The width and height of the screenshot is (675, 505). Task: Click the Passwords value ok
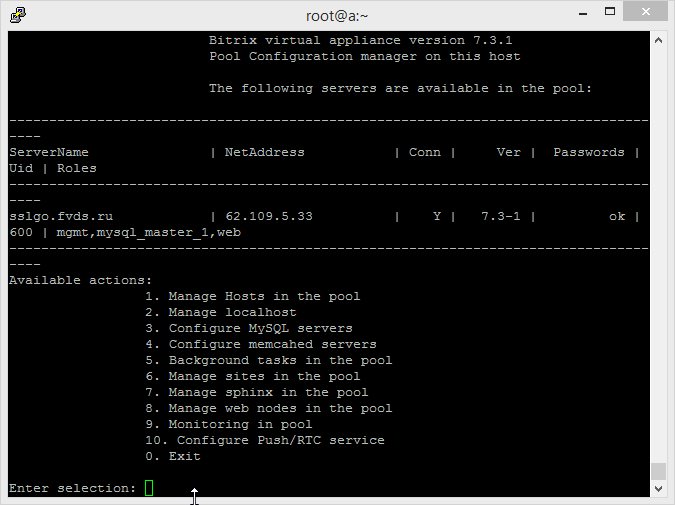point(616,216)
